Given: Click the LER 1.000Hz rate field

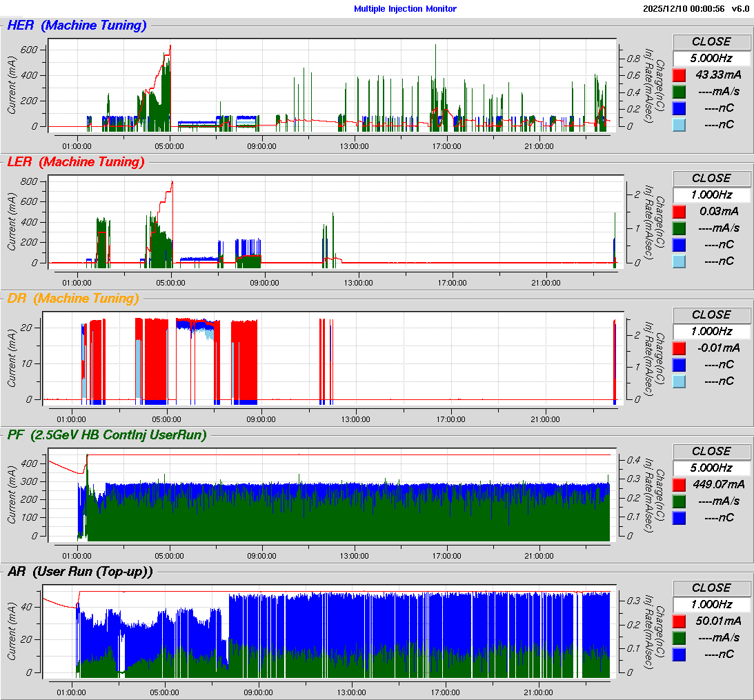Looking at the screenshot, I should tap(711, 195).
